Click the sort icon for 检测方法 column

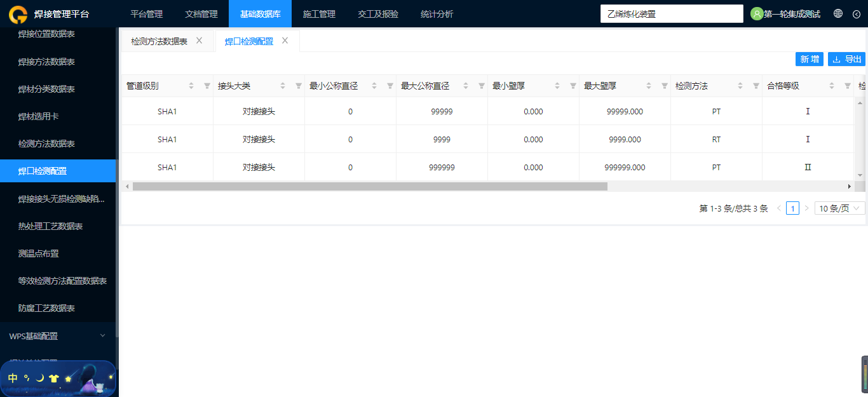740,86
